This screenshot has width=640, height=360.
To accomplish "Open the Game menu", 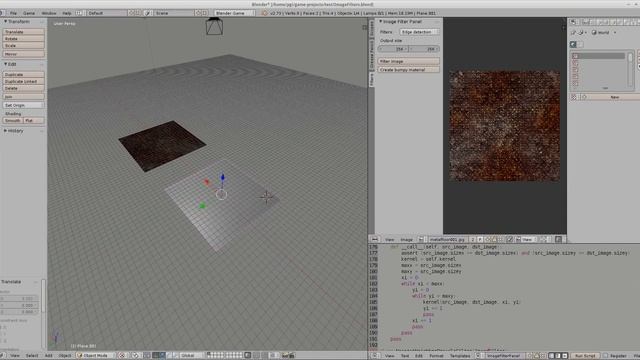I will click(29, 13).
